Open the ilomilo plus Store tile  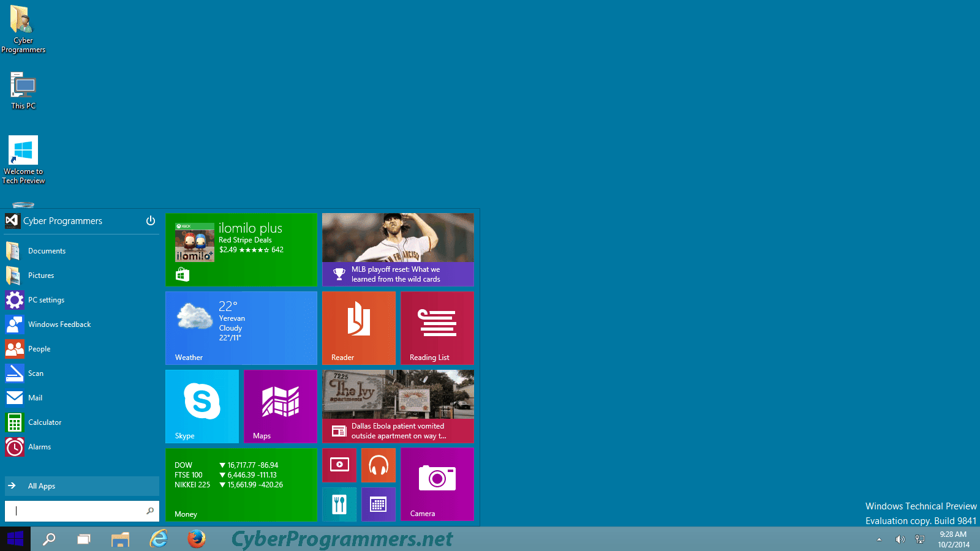point(241,250)
